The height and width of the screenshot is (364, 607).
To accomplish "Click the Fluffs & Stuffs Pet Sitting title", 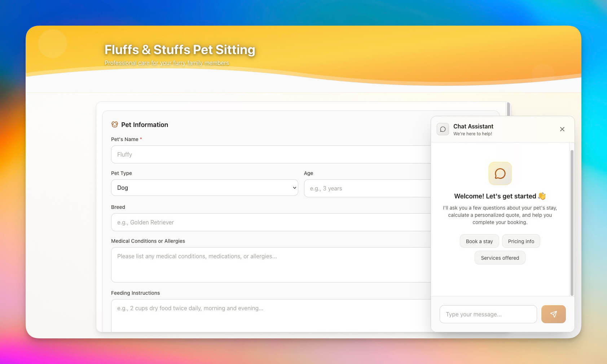I will 180,49.
